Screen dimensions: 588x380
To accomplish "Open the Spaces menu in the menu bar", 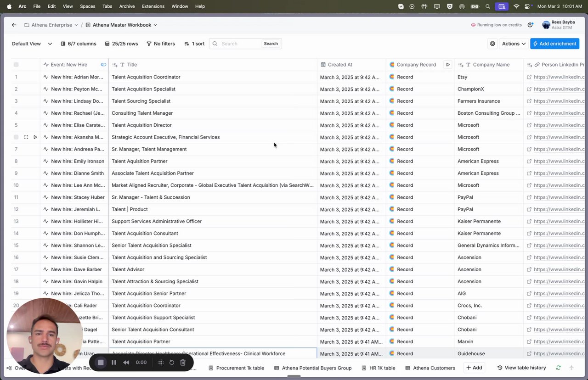I will [87, 6].
